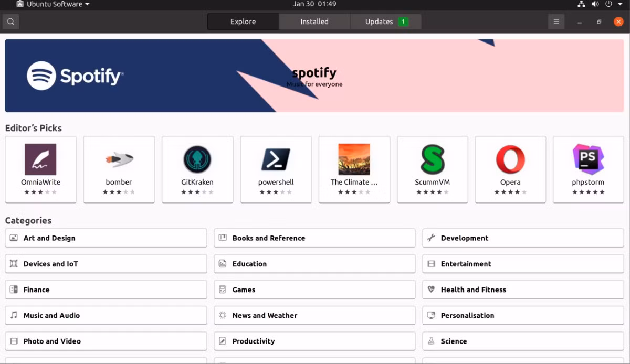This screenshot has height=364, width=630.
Task: Select the Opera red O icon
Action: (x=510, y=159)
